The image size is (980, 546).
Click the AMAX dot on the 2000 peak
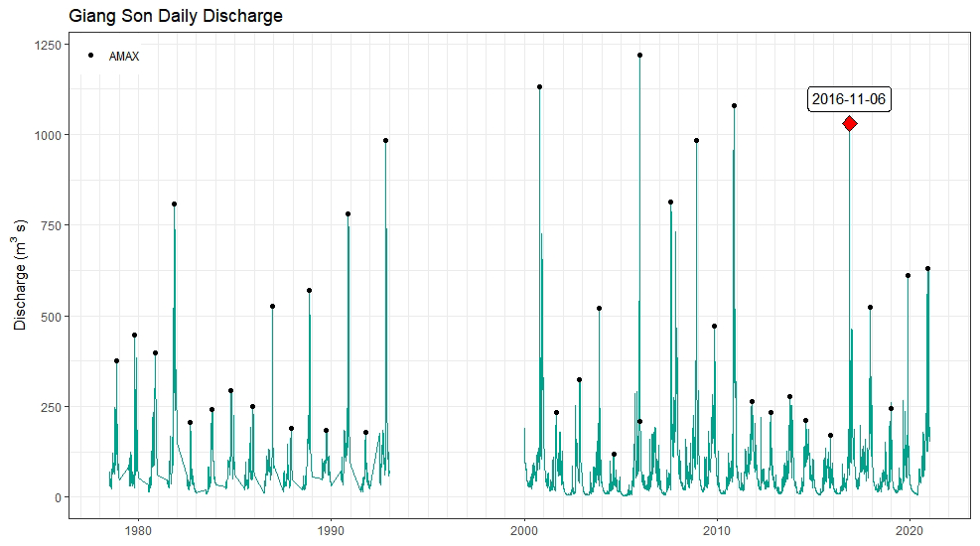click(x=539, y=87)
